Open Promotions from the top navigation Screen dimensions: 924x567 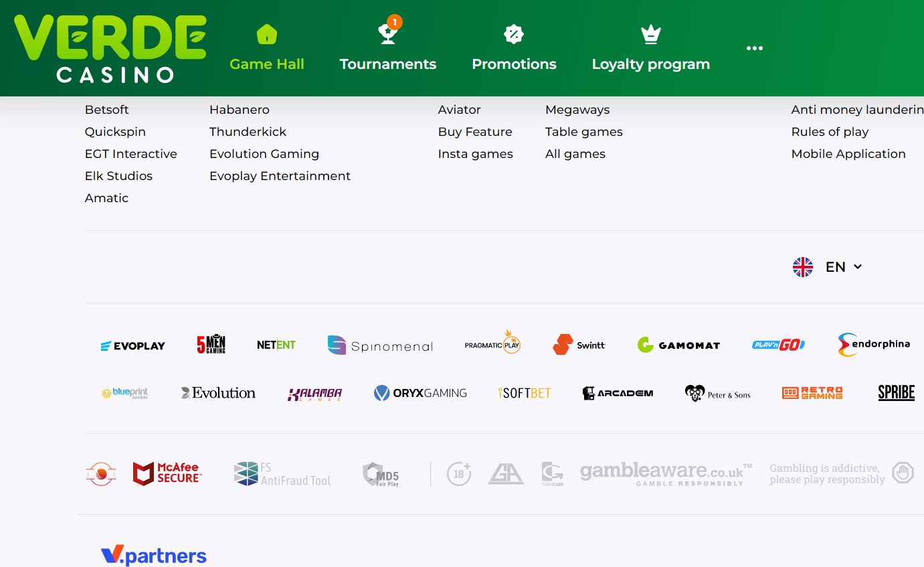tap(513, 49)
